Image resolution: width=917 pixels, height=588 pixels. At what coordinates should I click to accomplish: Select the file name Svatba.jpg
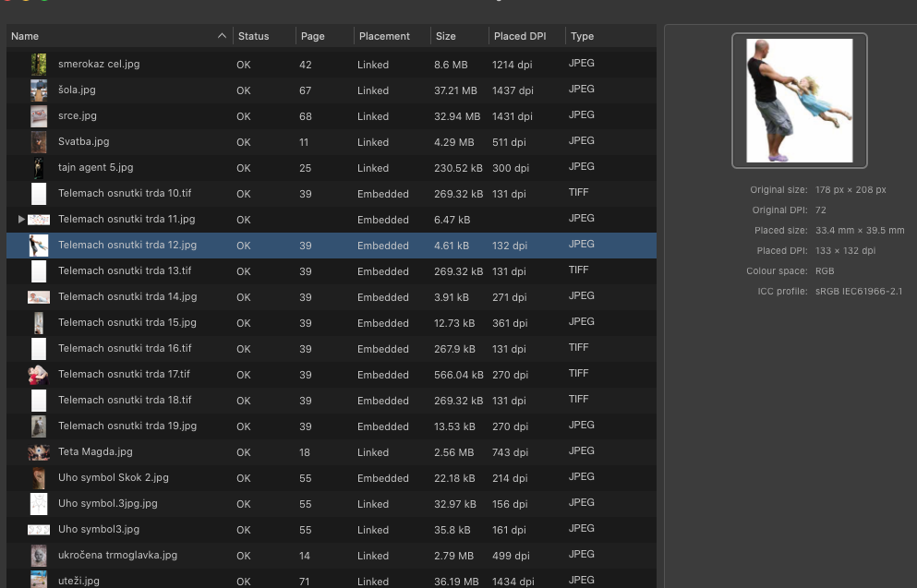pos(84,141)
